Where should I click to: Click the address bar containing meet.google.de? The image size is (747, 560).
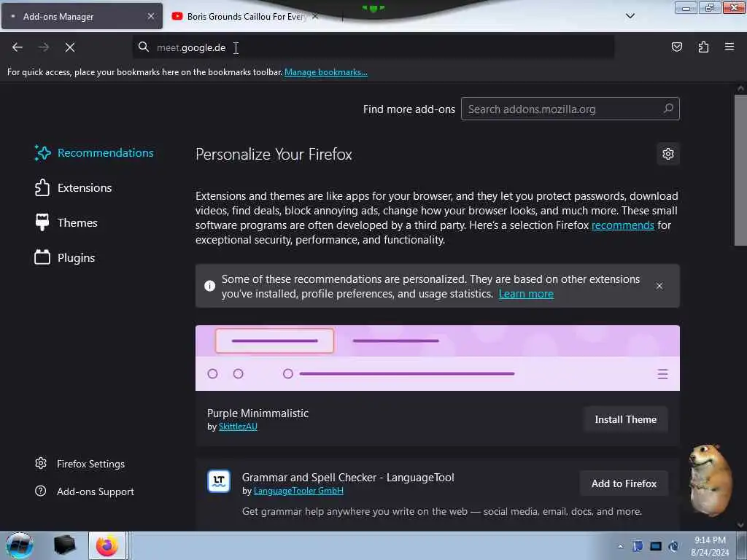(373, 47)
